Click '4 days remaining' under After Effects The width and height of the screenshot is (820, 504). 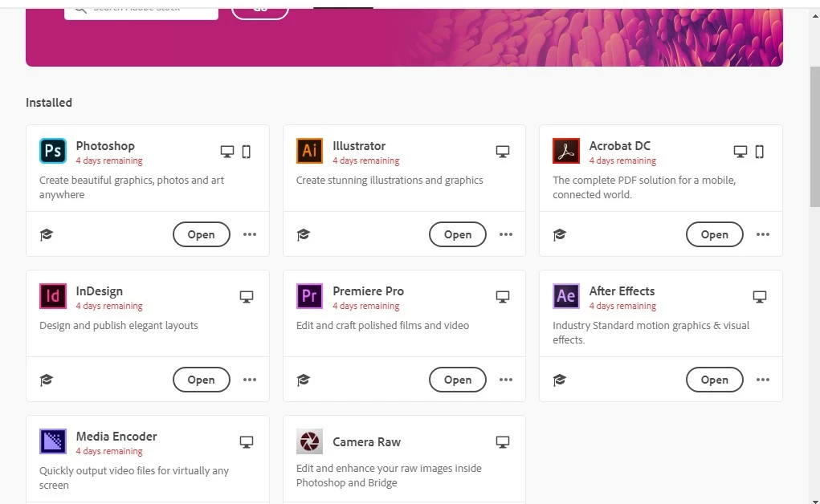click(622, 306)
